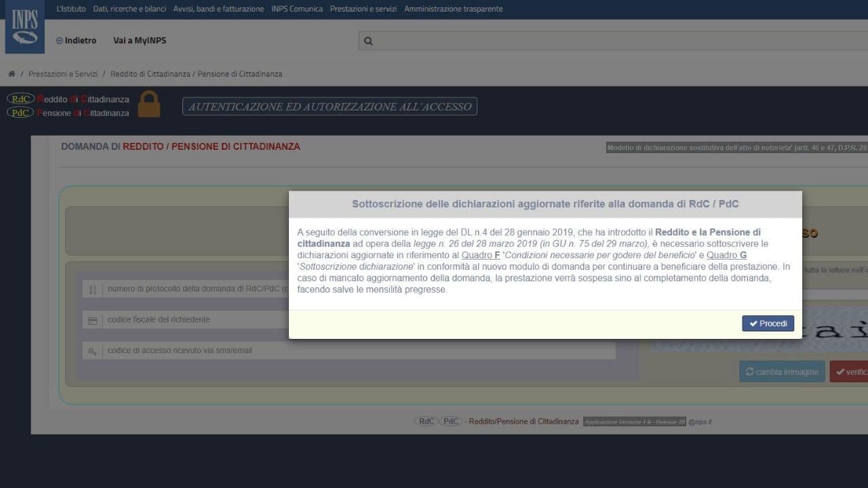Click the home icon in breadcrumb
This screenshot has height=488, width=868.
(x=12, y=74)
